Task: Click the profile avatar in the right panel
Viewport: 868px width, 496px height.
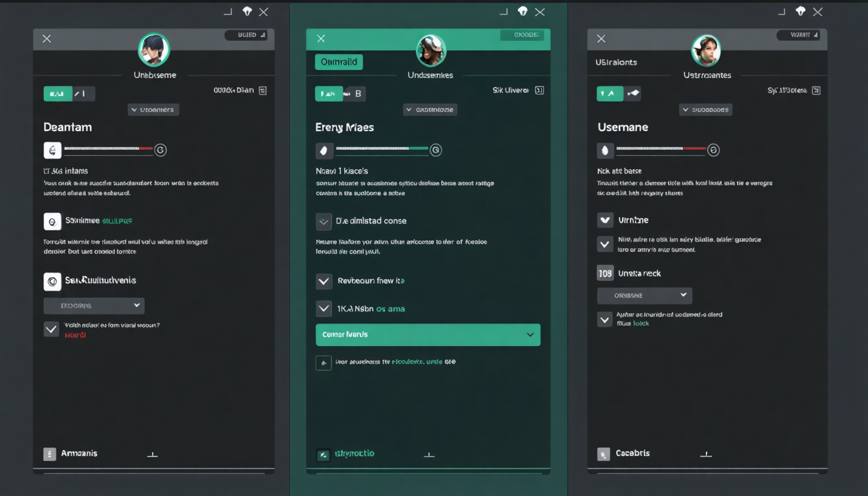Action: (706, 50)
